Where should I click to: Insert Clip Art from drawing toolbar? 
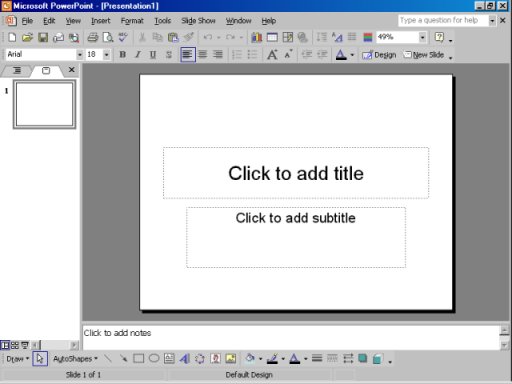[x=215, y=359]
